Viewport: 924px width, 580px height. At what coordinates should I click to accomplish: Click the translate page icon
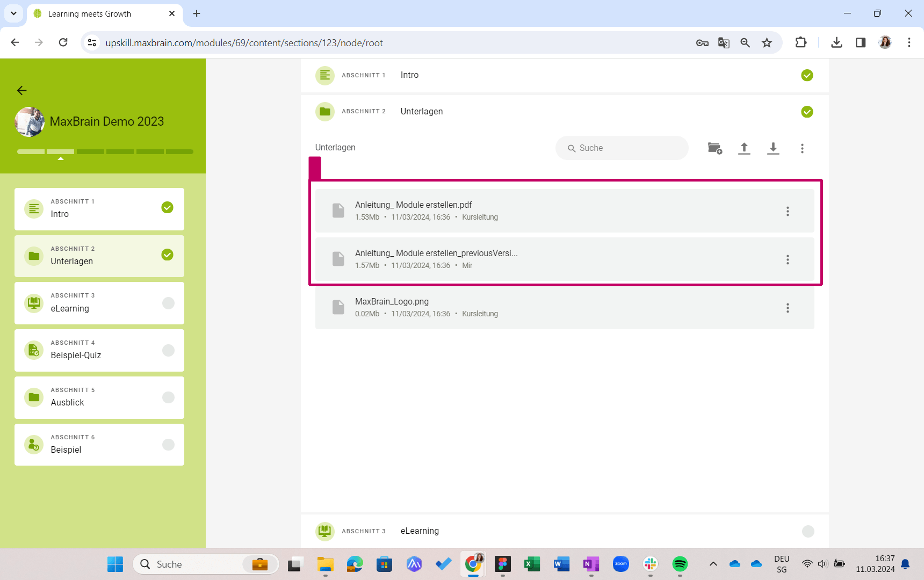tap(724, 42)
